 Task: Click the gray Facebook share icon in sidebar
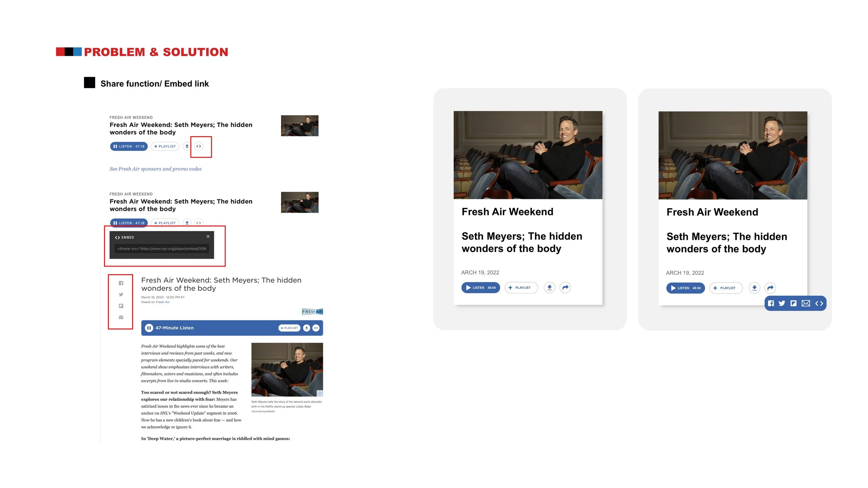[x=121, y=283]
